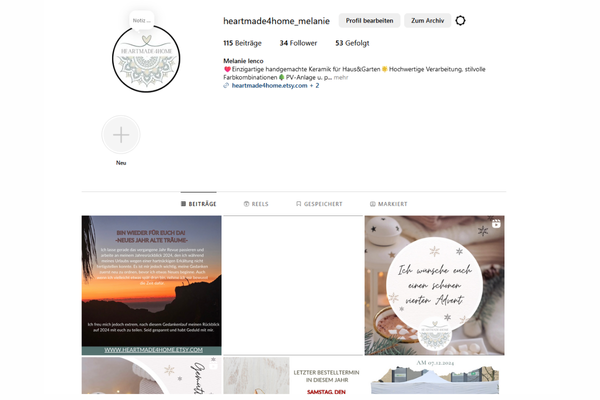Open the Notiz note bubble
Image resolution: width=600 pixels, height=400 pixels.
click(142, 21)
